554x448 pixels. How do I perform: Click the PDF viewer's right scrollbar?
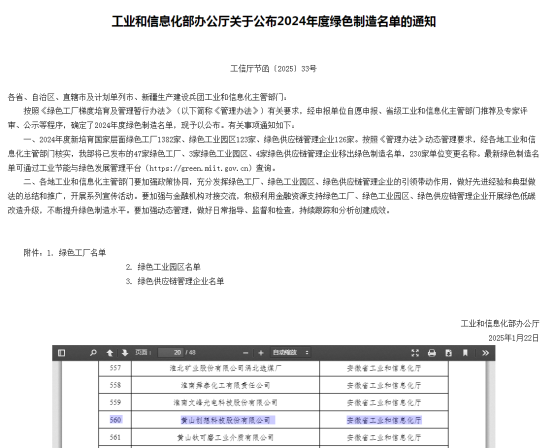[490, 404]
